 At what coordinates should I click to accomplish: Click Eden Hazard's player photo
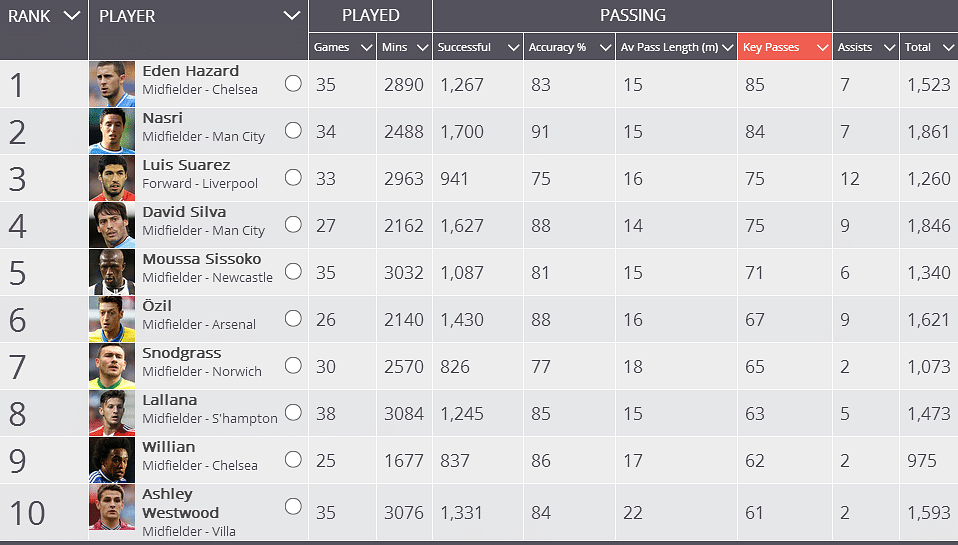[111, 85]
